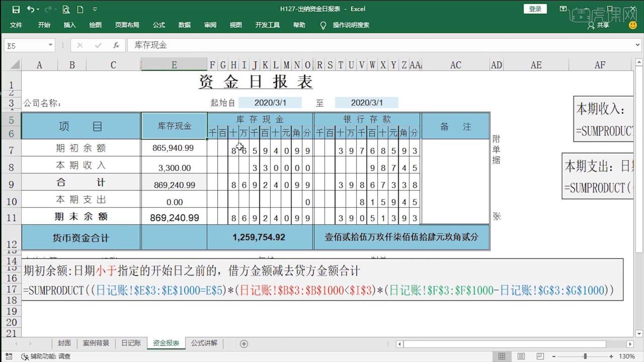Click the 共享 share button

(598, 25)
